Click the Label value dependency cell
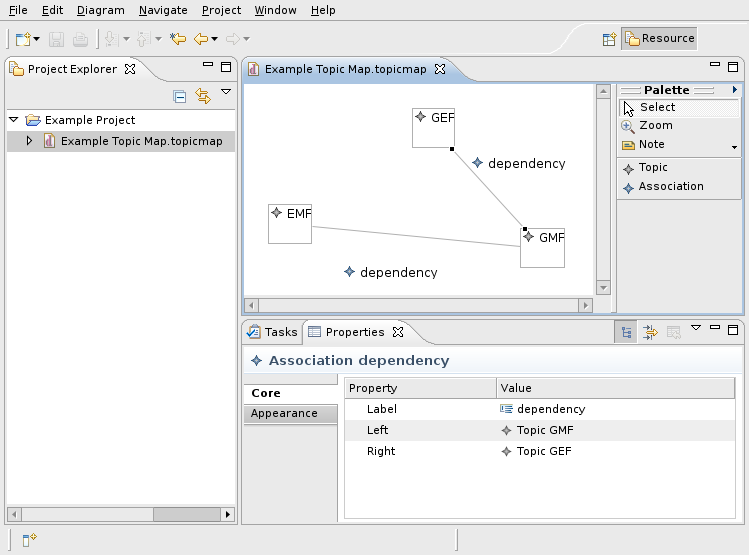The width and height of the screenshot is (749, 555). (615, 409)
